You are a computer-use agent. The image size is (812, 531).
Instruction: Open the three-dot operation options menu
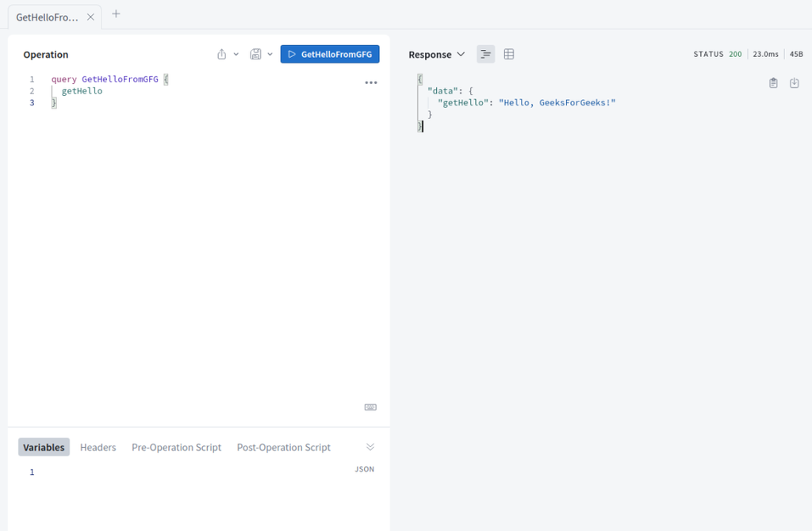tap(370, 82)
